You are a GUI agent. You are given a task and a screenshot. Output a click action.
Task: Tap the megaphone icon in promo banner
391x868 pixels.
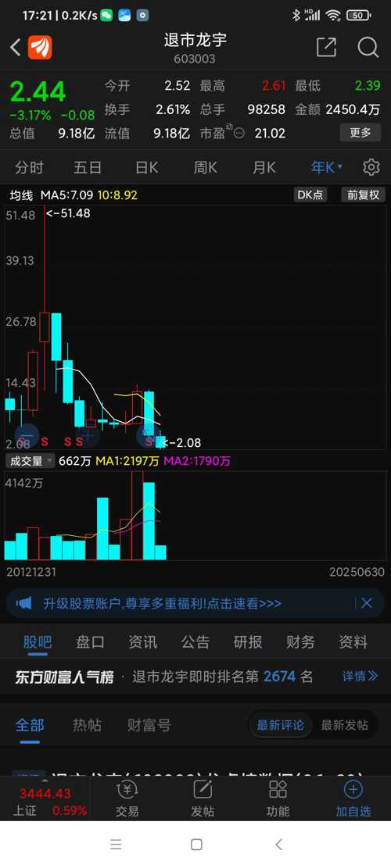(x=23, y=603)
